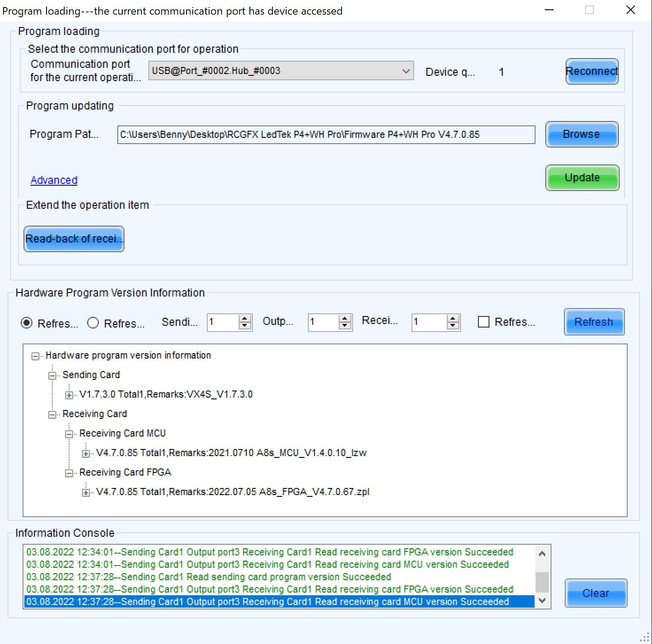Viewport: 652px width, 644px height.
Task: Click the Output port number field
Action: tap(324, 322)
